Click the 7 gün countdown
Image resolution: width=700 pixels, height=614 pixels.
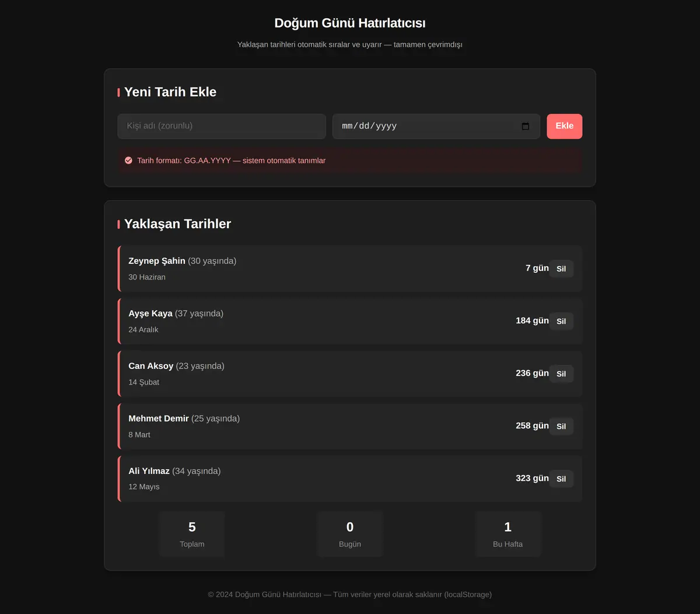click(x=537, y=268)
